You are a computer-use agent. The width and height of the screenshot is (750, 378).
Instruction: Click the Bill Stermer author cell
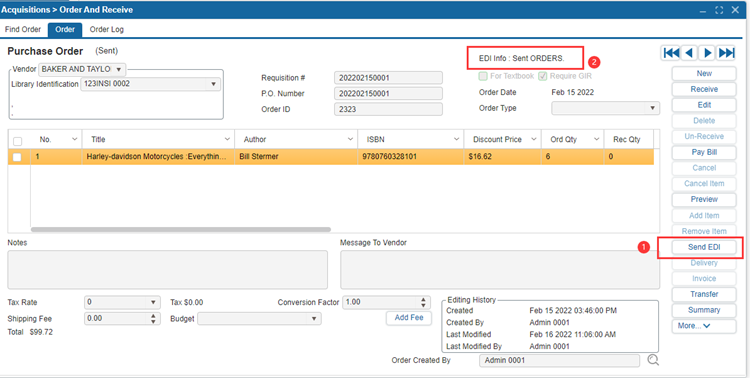(296, 156)
